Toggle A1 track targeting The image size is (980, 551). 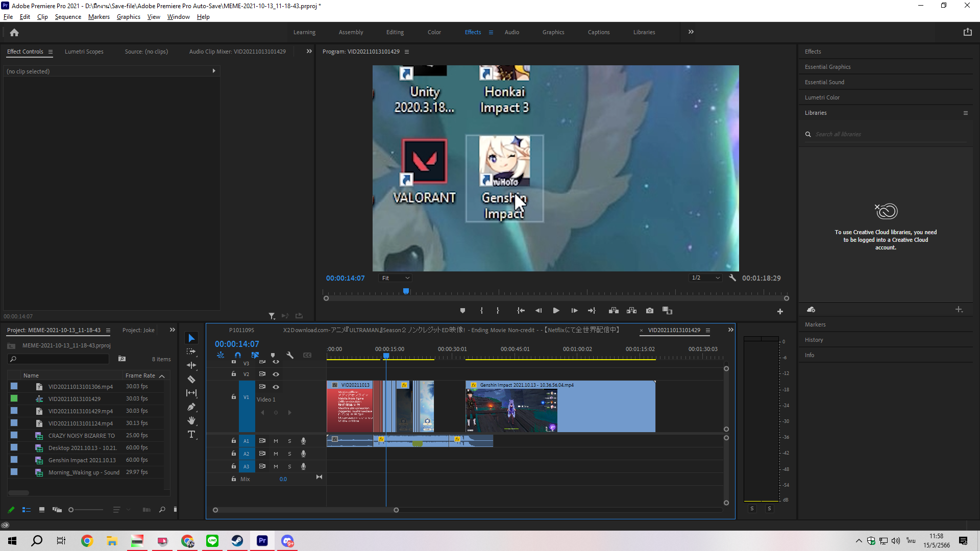pyautogui.click(x=246, y=441)
